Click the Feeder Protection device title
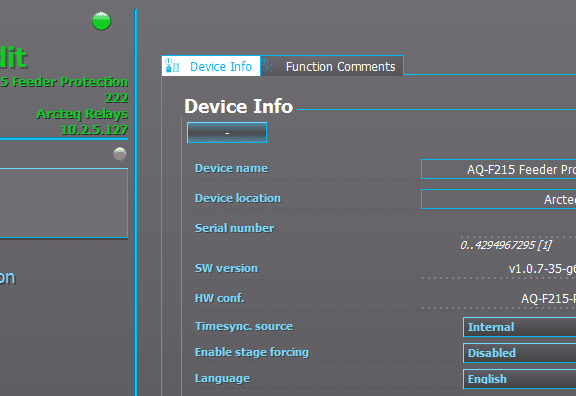This screenshot has height=396, width=576. tap(64, 82)
